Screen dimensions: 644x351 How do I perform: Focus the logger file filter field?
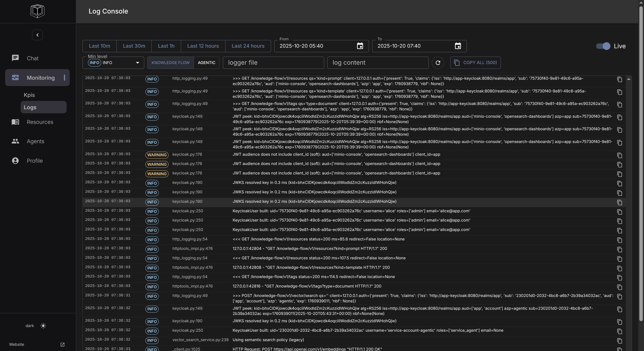[273, 63]
